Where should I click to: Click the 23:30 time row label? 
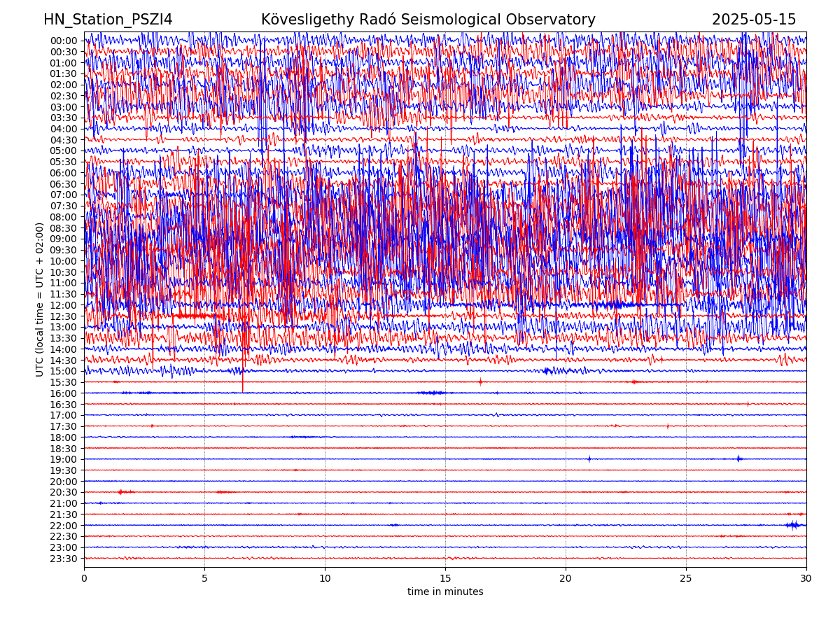(x=63, y=559)
